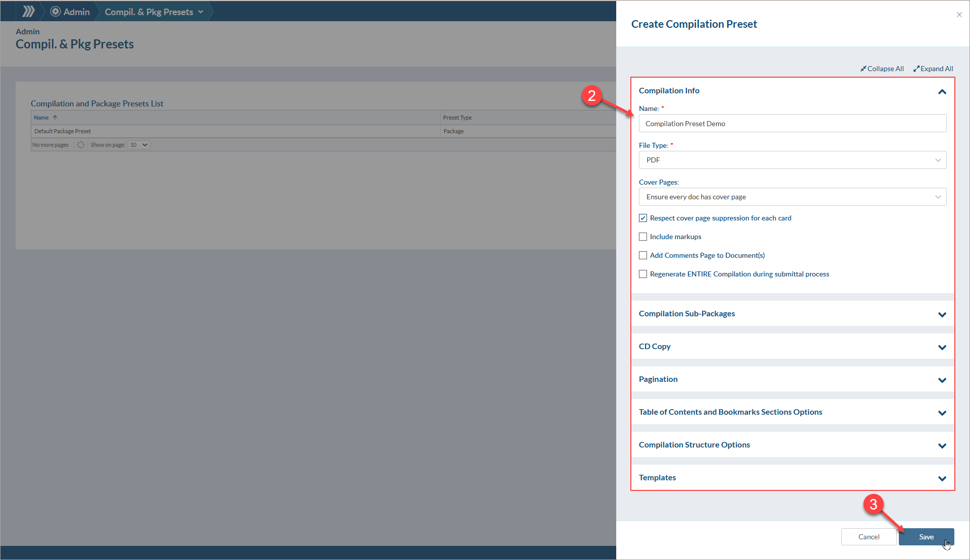Screen dimensions: 970x560
Task: Open Compil. & Pkg Presets breadcrumb menu
Action: (200, 12)
